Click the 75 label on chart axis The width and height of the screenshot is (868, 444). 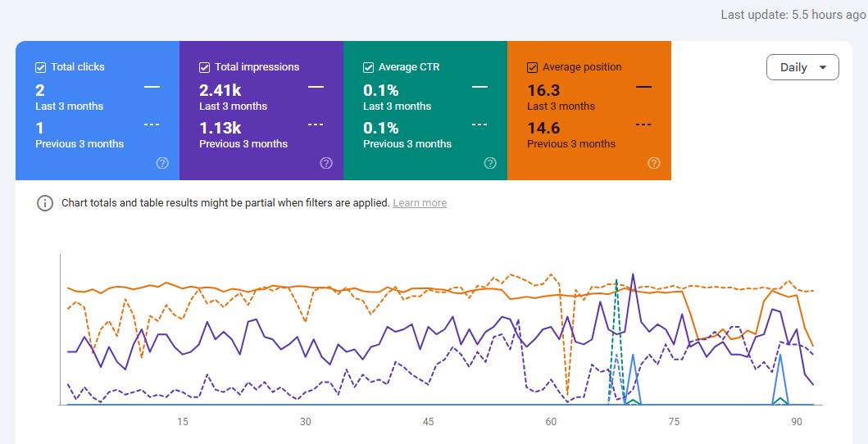674,422
